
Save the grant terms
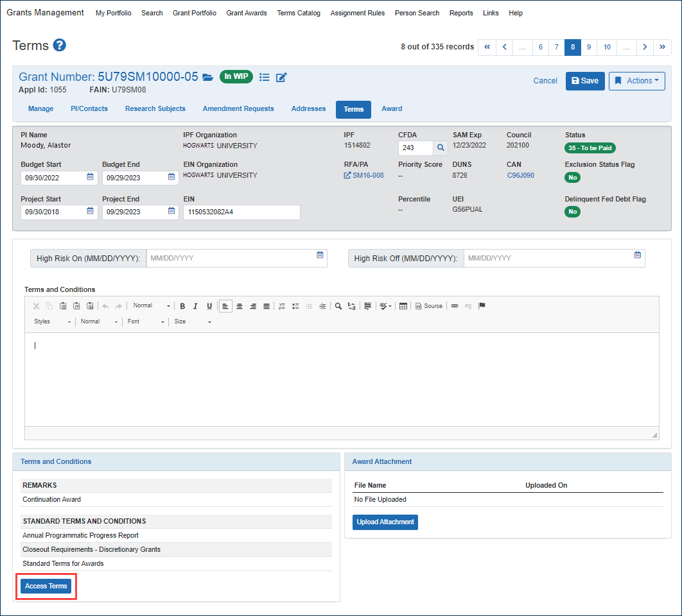[x=585, y=81]
